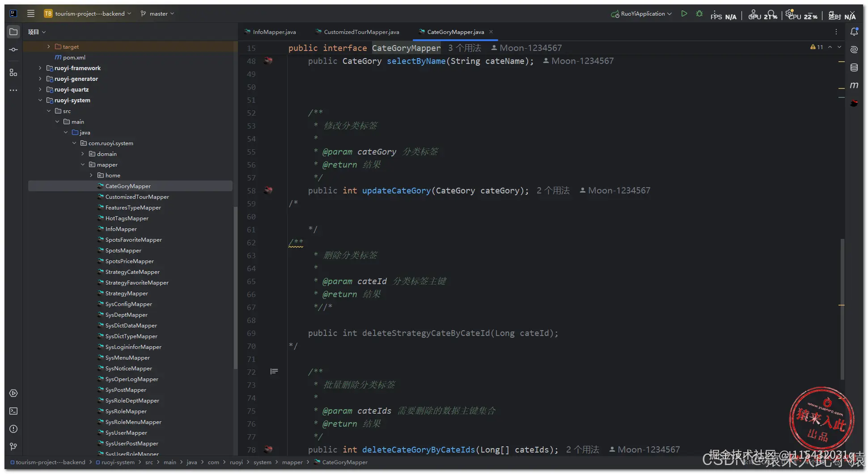Open the Structure tool window
The width and height of the screenshot is (868, 474).
(x=13, y=72)
